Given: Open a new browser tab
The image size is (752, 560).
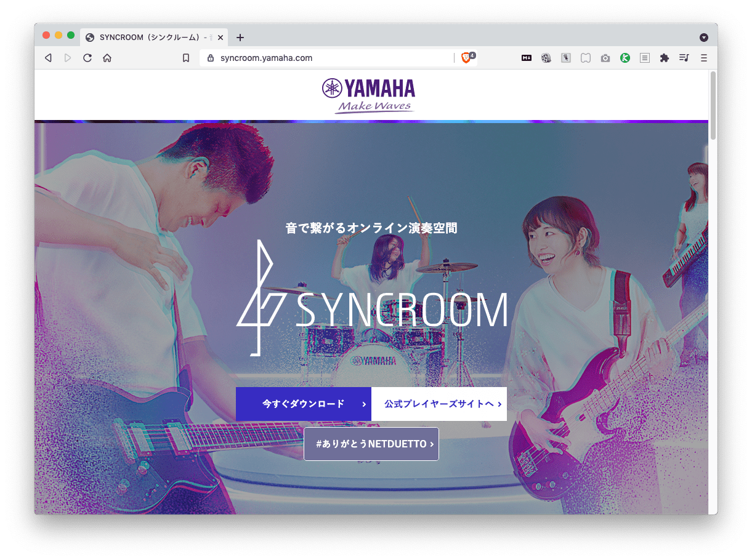Looking at the screenshot, I should (x=240, y=37).
